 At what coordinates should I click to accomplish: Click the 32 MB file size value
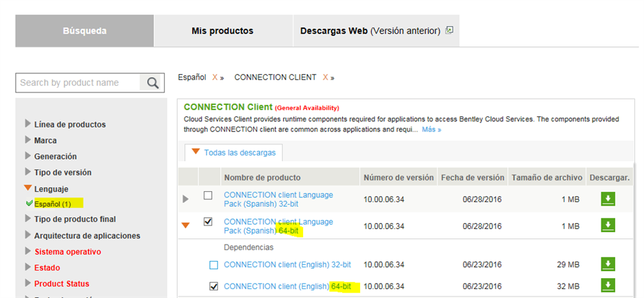pos(568,286)
